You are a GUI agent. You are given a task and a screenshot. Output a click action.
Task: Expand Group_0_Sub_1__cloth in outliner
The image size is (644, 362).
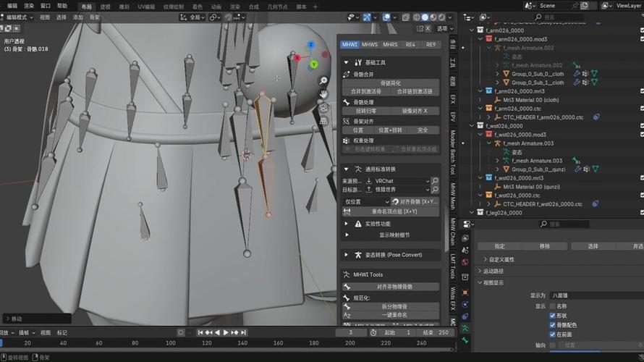(x=497, y=83)
